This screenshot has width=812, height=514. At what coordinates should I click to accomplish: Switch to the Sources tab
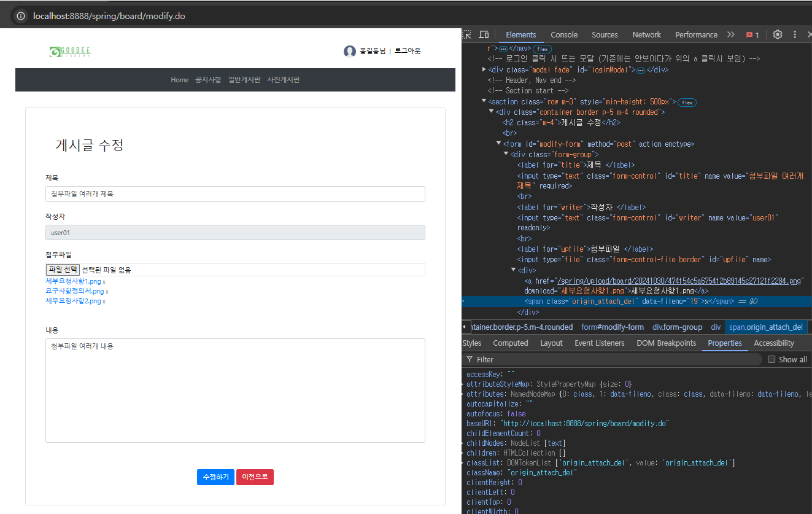click(x=605, y=35)
